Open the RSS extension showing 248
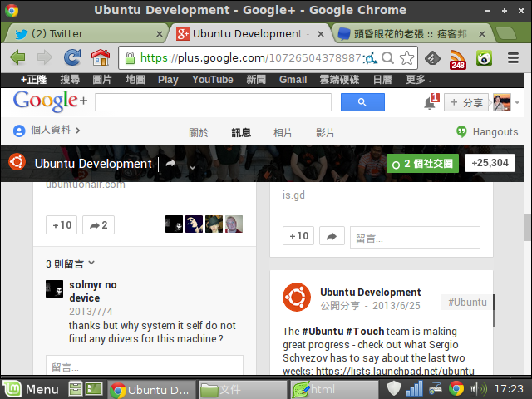The image size is (532, 399). (x=458, y=59)
